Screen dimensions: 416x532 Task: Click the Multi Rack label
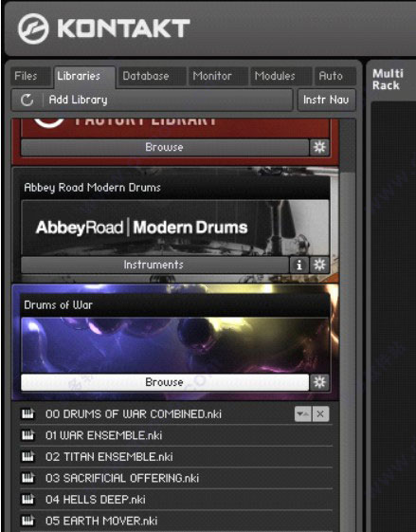click(388, 80)
